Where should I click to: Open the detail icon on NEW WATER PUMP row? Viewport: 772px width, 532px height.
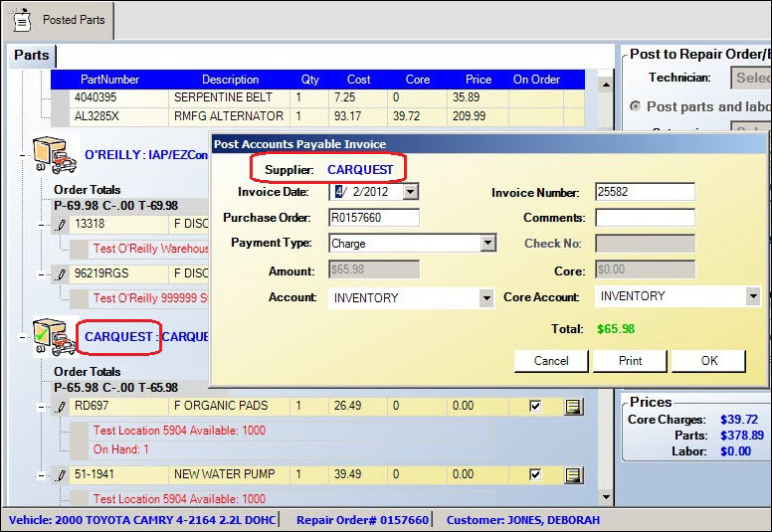pos(573,475)
